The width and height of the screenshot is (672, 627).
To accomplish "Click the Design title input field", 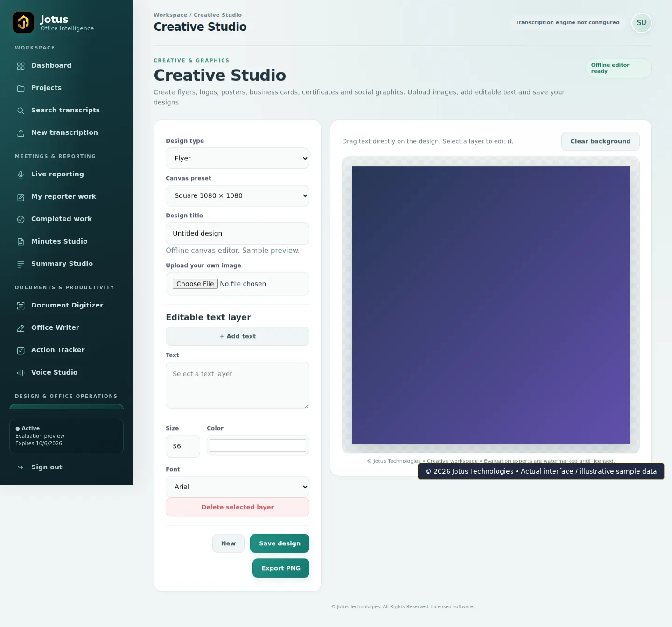I will [238, 234].
